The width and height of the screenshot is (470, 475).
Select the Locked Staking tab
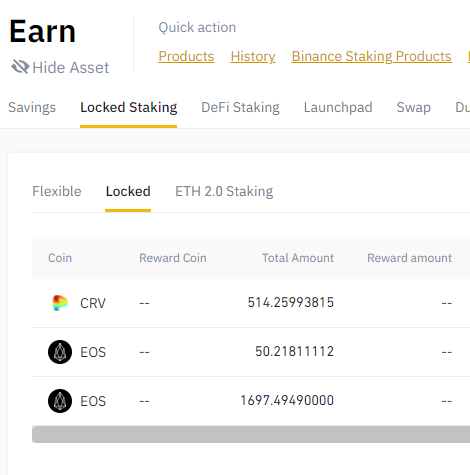click(x=128, y=107)
